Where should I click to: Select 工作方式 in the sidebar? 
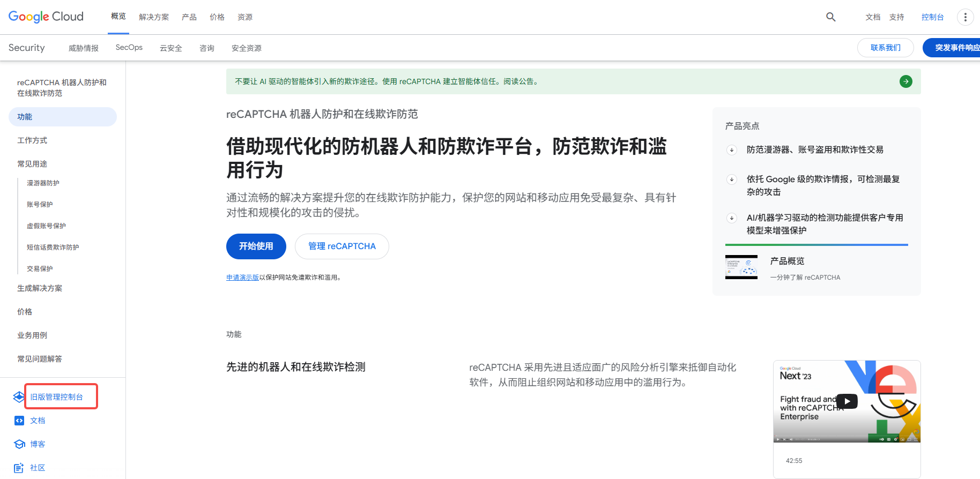[x=32, y=140]
